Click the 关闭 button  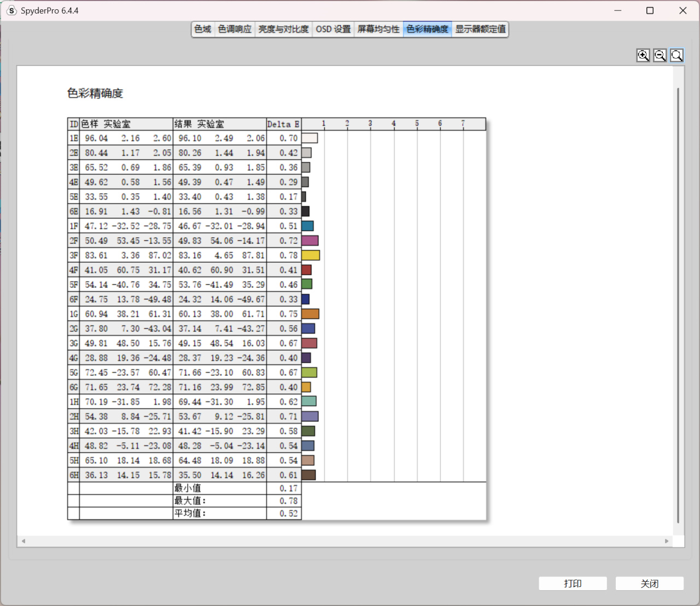[x=650, y=584]
